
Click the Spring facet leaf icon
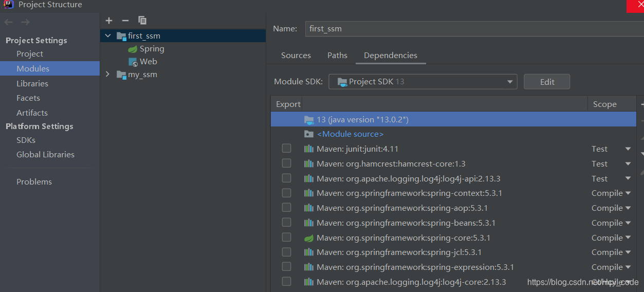click(133, 49)
